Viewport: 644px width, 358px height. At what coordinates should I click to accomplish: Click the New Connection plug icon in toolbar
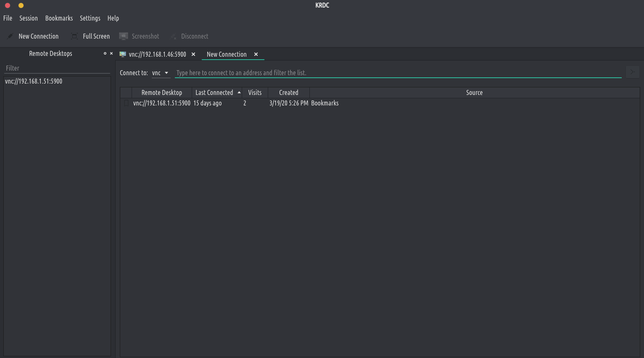pyautogui.click(x=10, y=36)
